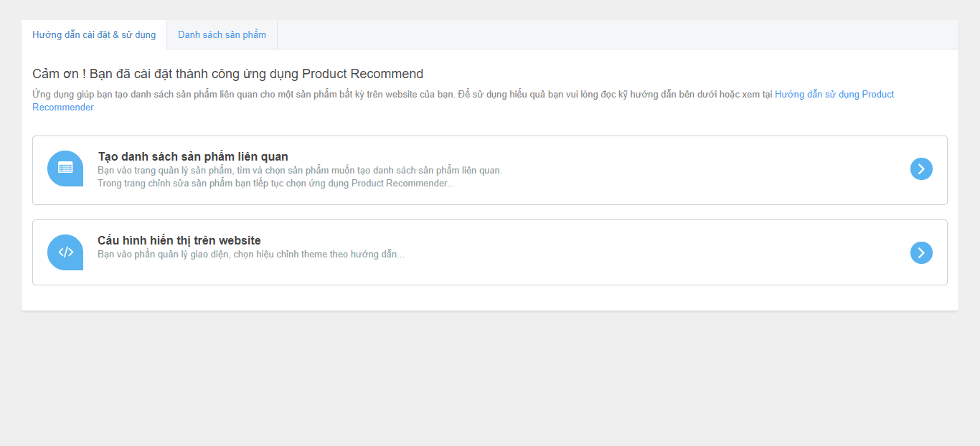Click the "Bạn vào trang quản lý sản phẩm" description
Screen dimensions: 980x446
tap(299, 171)
